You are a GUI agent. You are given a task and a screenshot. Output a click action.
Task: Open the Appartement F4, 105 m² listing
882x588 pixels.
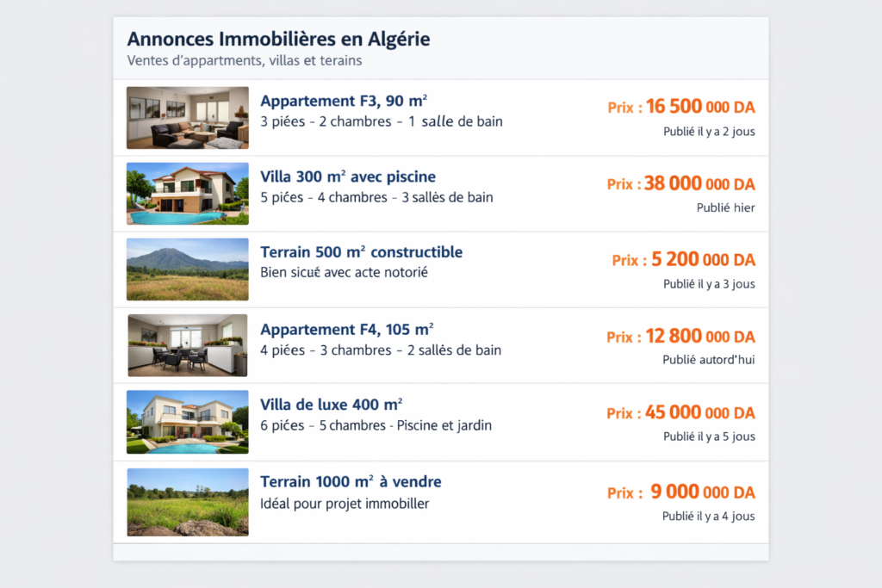coord(346,329)
